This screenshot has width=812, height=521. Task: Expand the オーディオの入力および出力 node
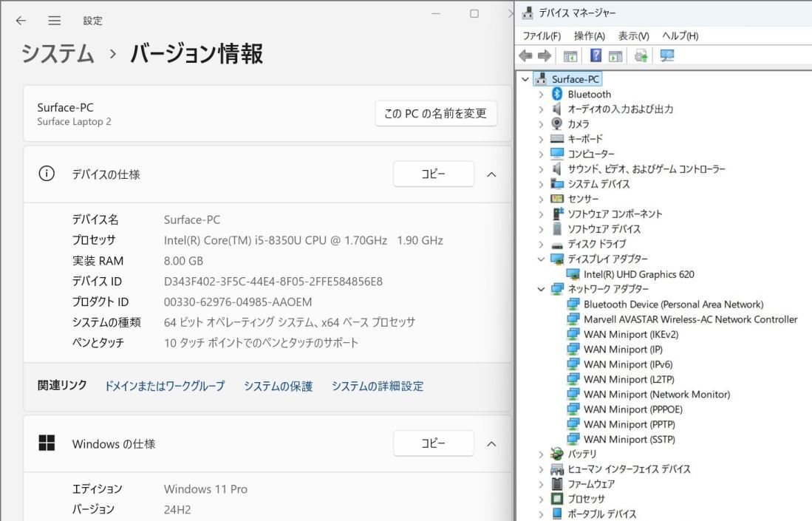tap(541, 109)
